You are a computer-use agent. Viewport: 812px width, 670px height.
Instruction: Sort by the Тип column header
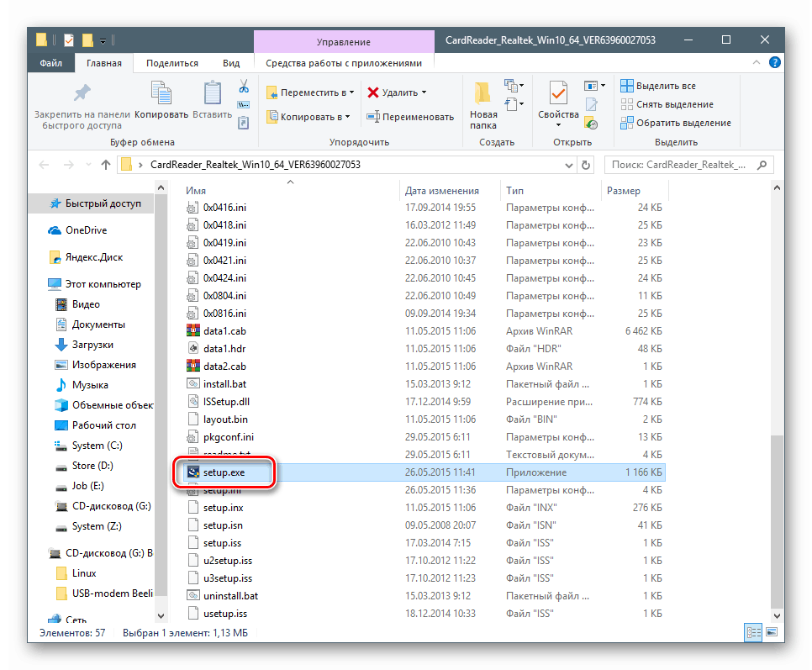514,191
